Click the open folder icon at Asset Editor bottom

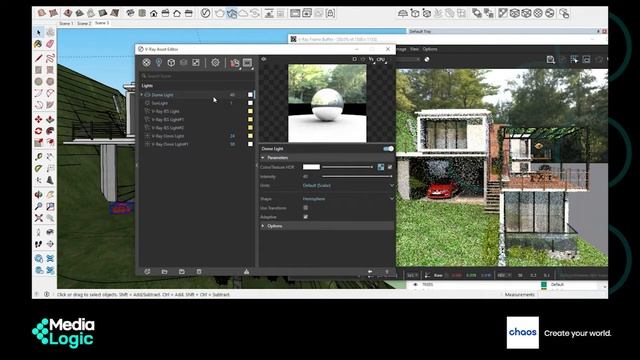164,271
